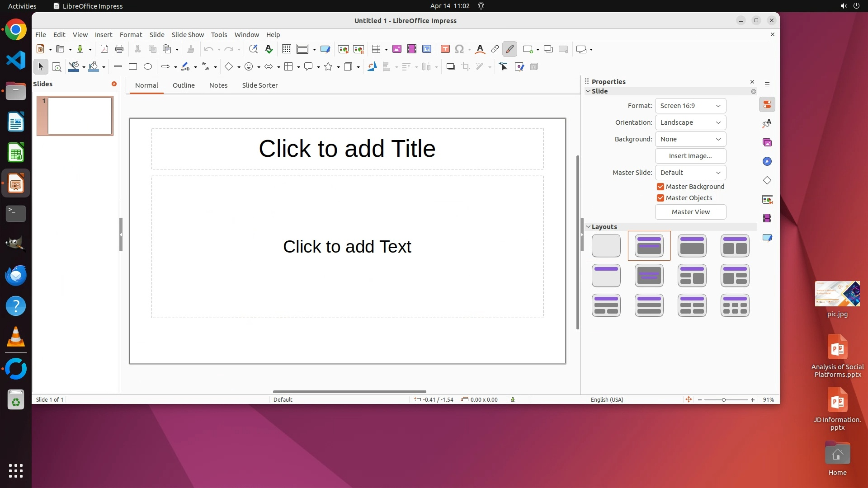
Task: Click the Insert Image... button
Action: (690, 156)
